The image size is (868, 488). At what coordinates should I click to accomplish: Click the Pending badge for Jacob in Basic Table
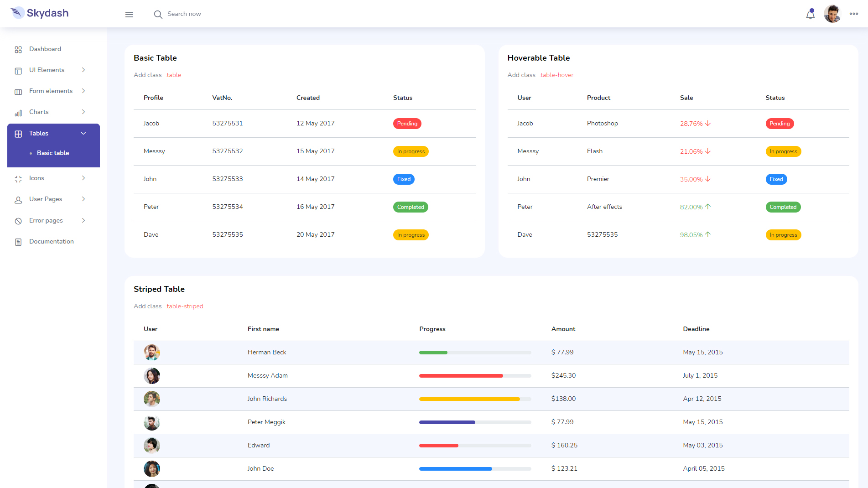pyautogui.click(x=407, y=124)
